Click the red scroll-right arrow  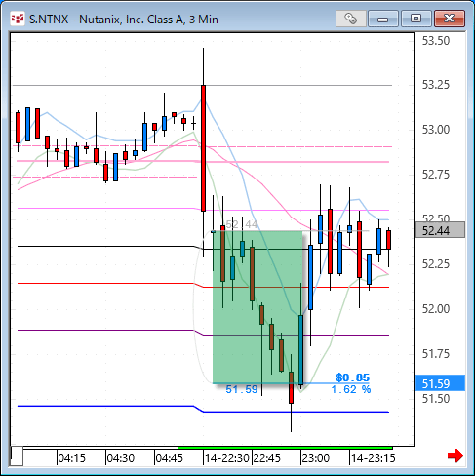[x=455, y=456]
